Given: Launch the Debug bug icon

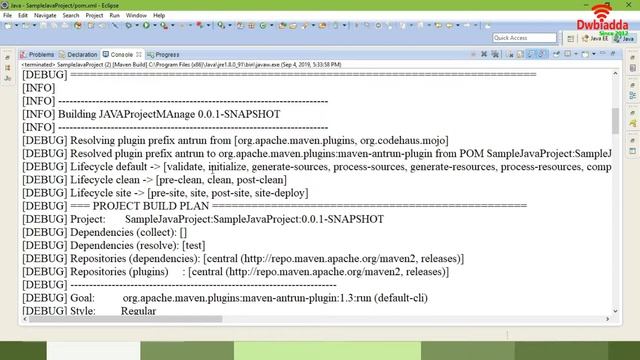Looking at the screenshot, I should click(129, 26).
